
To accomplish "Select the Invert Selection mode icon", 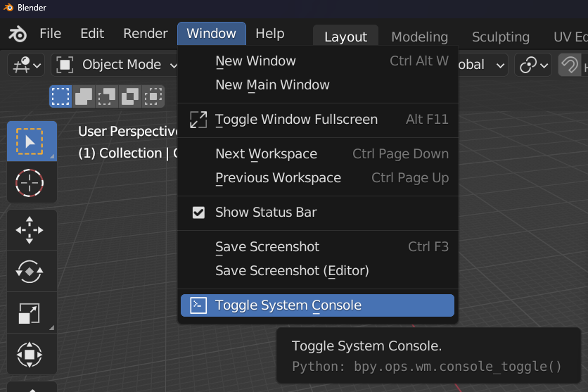I will 130,96.
